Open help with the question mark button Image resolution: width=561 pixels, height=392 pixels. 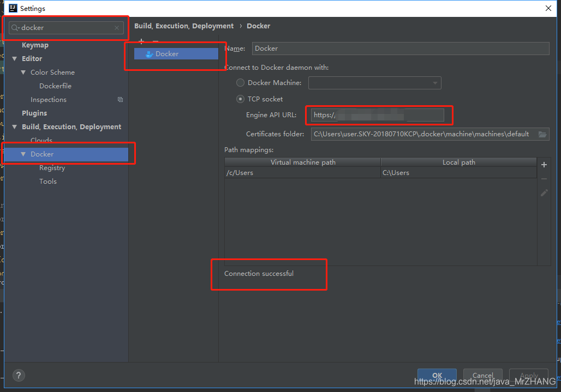(19, 375)
